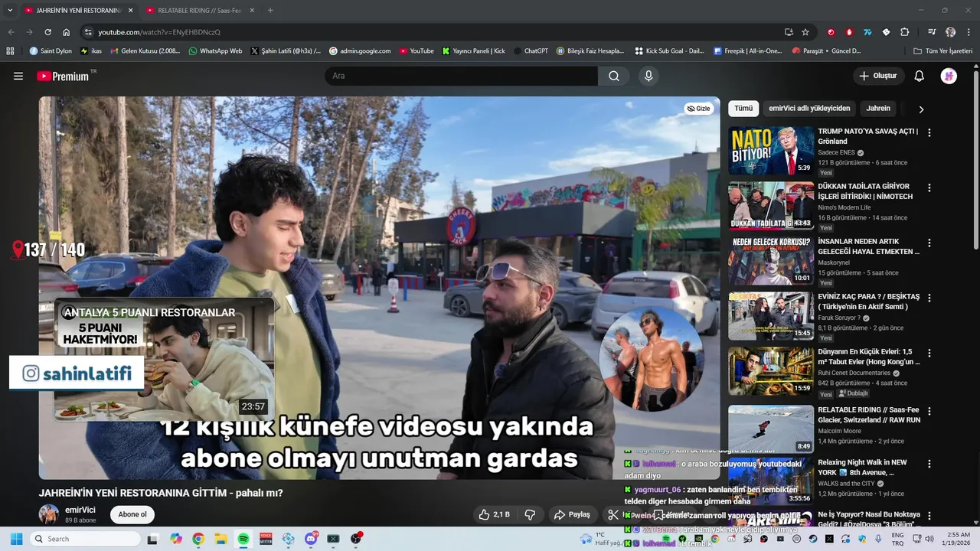Viewport: 980px width, 551px height.
Task: Open Hong Kong coffin homes thumbnail
Action: (771, 371)
